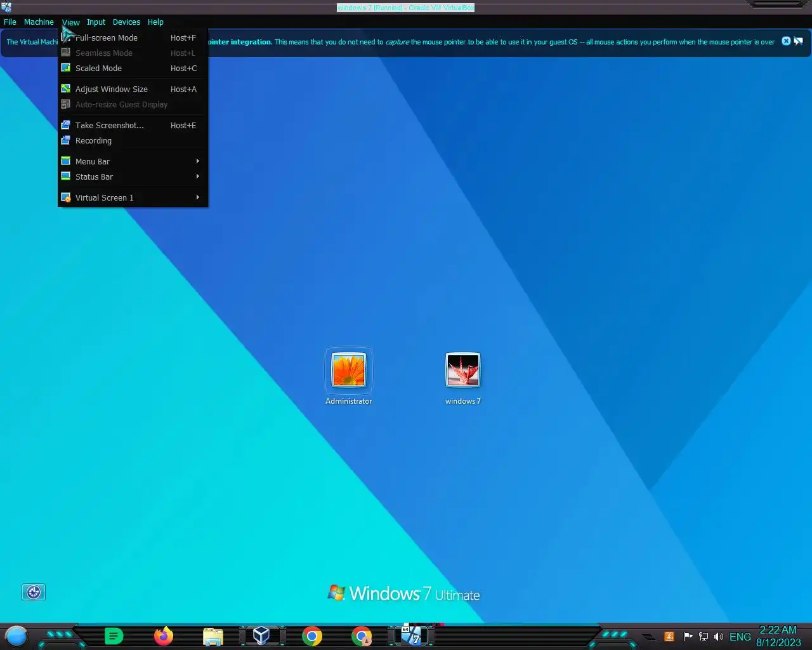Viewport: 812px width, 650px height.
Task: Open the File menu
Action: 10,22
